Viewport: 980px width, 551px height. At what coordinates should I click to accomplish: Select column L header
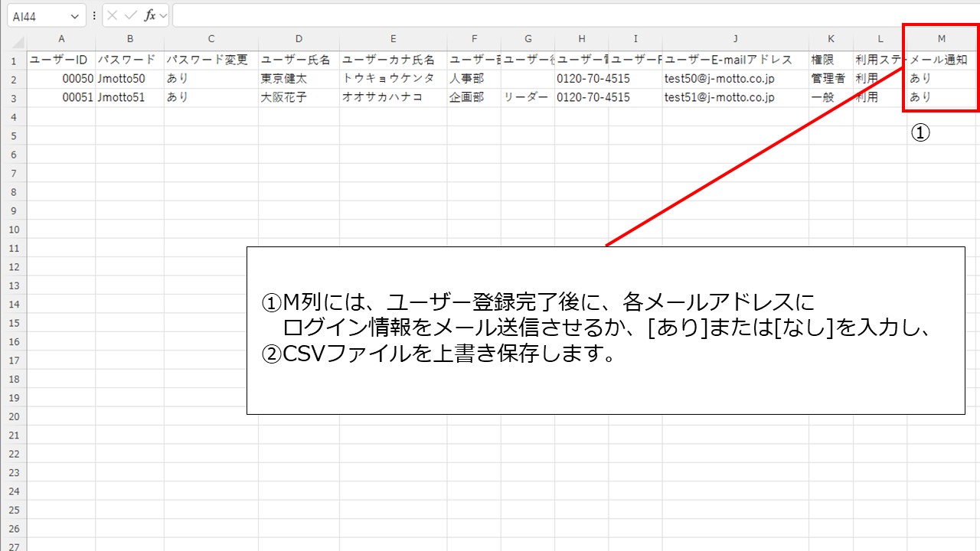click(880, 39)
